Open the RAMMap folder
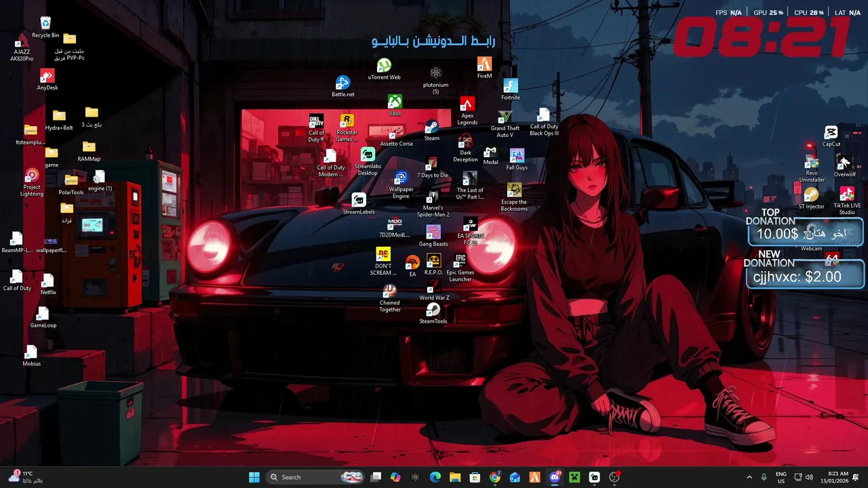The width and height of the screenshot is (868, 488). (x=89, y=151)
